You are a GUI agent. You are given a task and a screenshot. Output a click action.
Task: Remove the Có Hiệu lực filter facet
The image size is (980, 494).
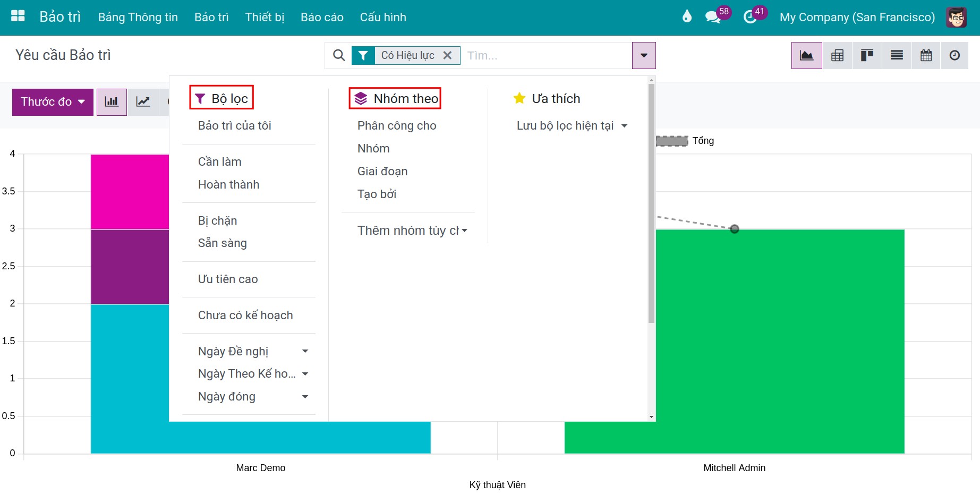pos(447,55)
